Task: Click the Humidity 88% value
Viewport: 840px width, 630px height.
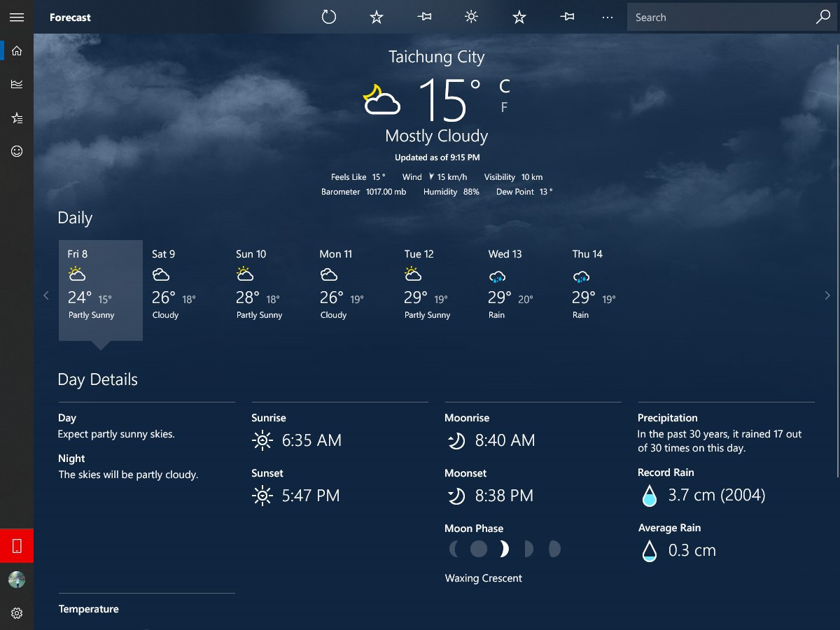Action: point(471,191)
